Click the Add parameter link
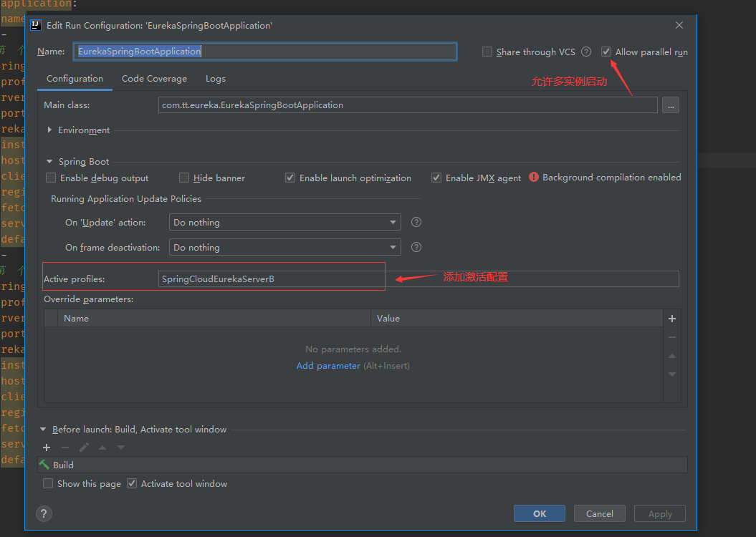The height and width of the screenshot is (537, 756). pyautogui.click(x=328, y=366)
